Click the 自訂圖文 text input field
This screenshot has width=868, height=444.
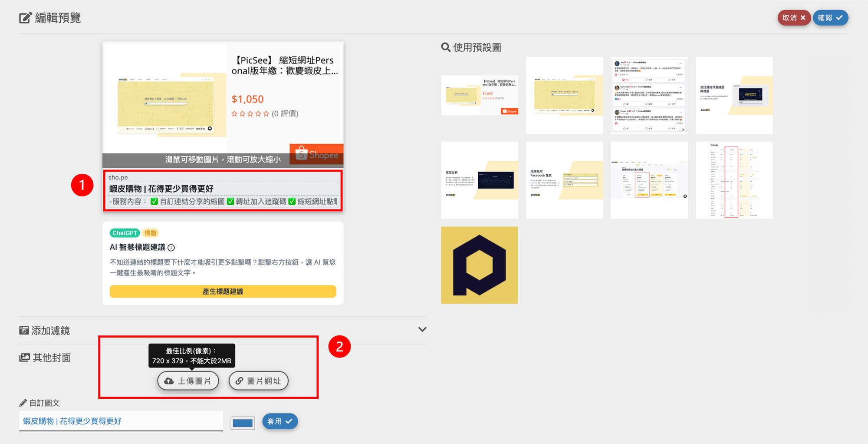click(121, 421)
